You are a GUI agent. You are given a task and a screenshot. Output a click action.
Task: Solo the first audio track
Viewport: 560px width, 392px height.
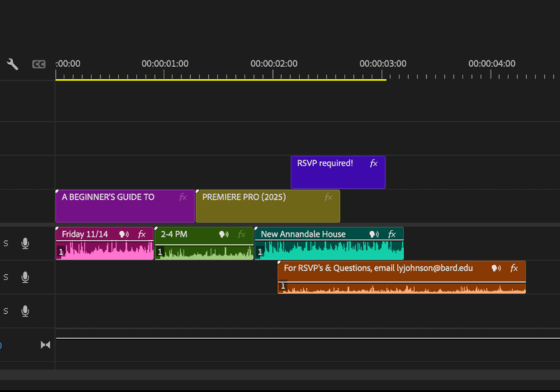[x=6, y=244]
